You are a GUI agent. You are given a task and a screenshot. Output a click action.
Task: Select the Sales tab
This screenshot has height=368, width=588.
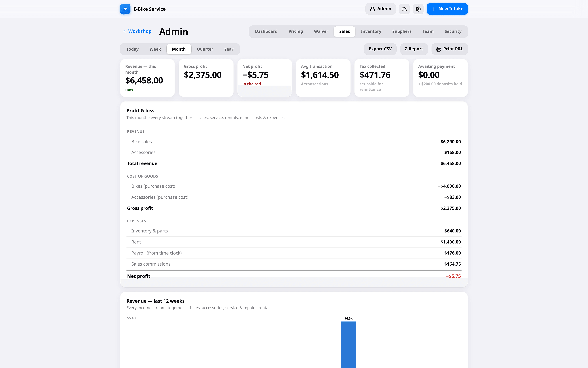(x=344, y=31)
